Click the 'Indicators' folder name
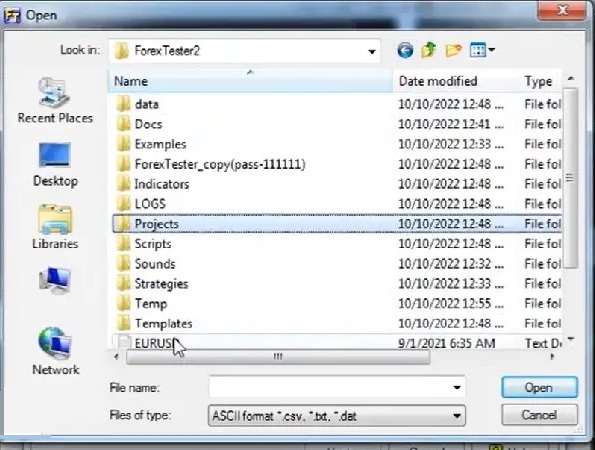This screenshot has height=450, width=595. click(162, 184)
